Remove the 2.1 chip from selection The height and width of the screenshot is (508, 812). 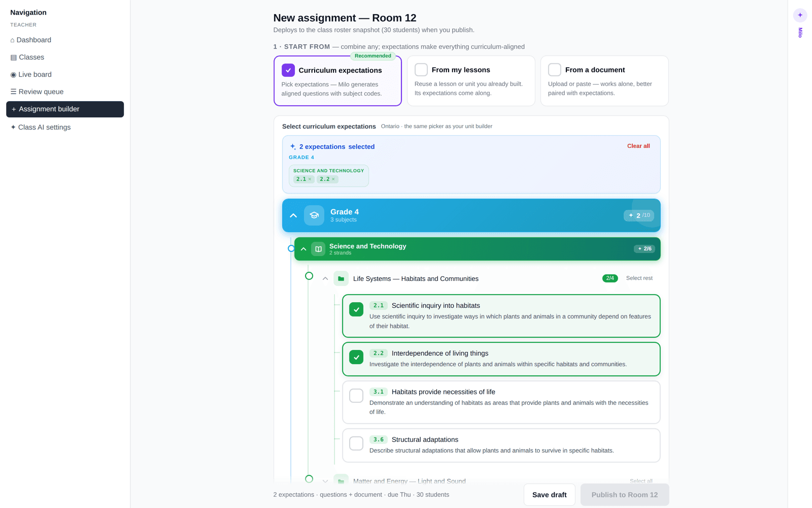[x=310, y=179]
